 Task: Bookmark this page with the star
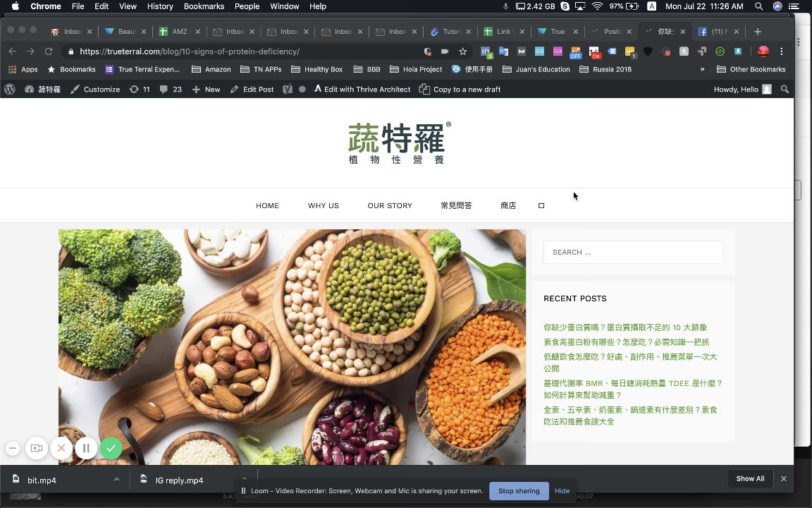463,52
